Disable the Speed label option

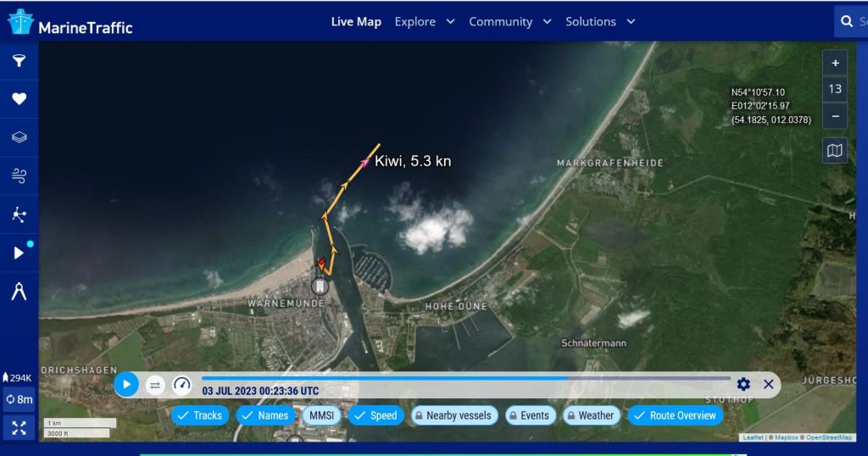coord(376,415)
